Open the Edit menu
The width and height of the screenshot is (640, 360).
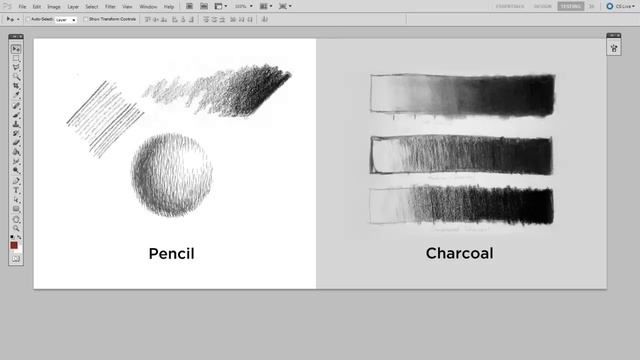[x=37, y=7]
